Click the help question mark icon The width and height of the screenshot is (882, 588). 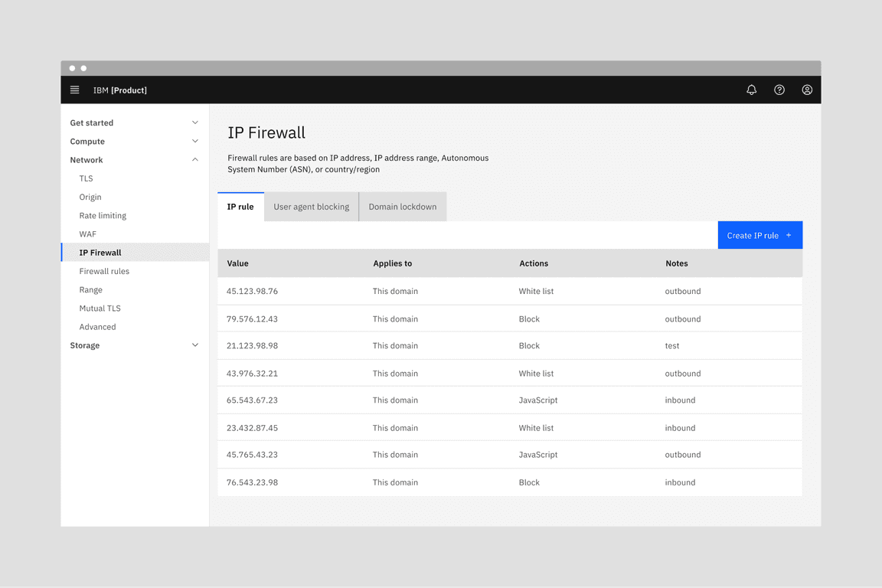779,90
